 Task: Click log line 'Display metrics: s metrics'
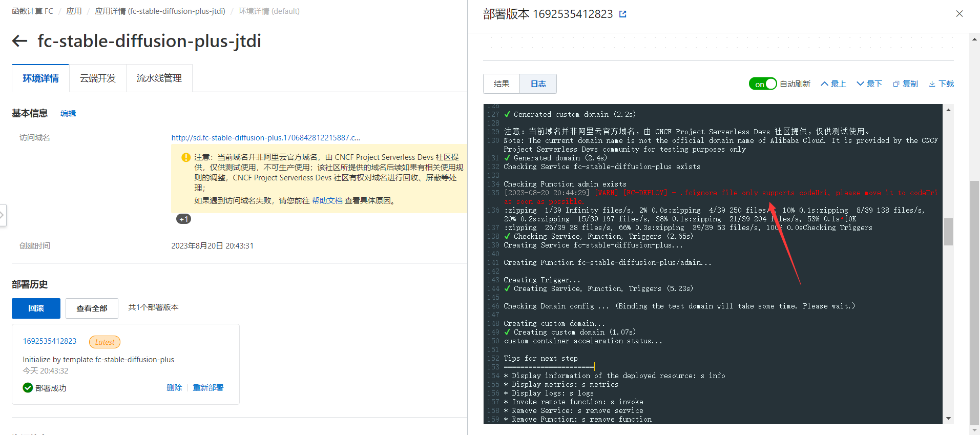561,385
